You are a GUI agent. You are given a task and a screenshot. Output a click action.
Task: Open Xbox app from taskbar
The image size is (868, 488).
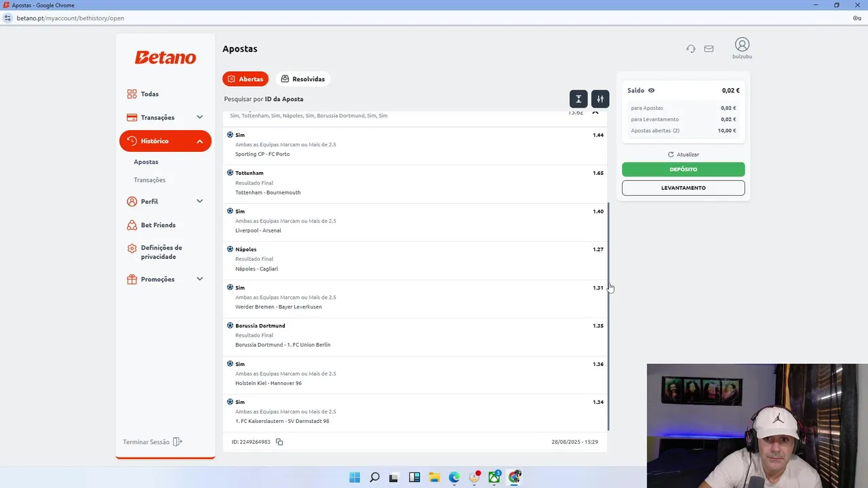pos(494,477)
